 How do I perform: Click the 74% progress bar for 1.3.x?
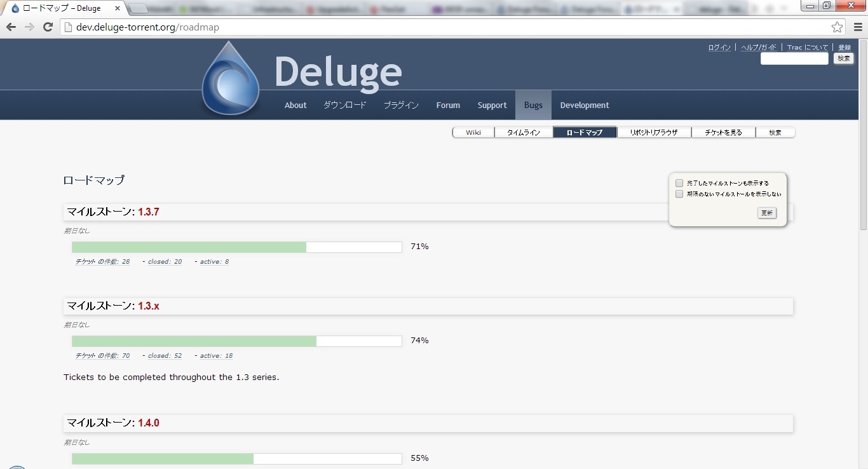tap(237, 341)
